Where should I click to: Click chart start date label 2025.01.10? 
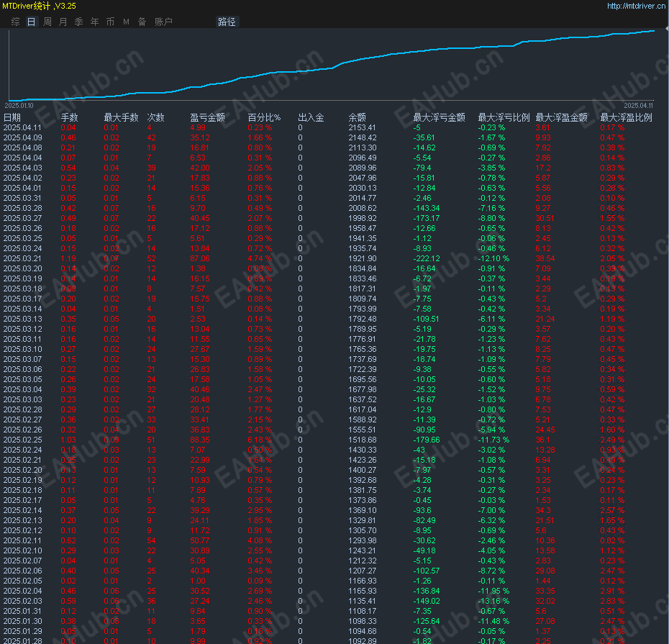click(x=19, y=105)
